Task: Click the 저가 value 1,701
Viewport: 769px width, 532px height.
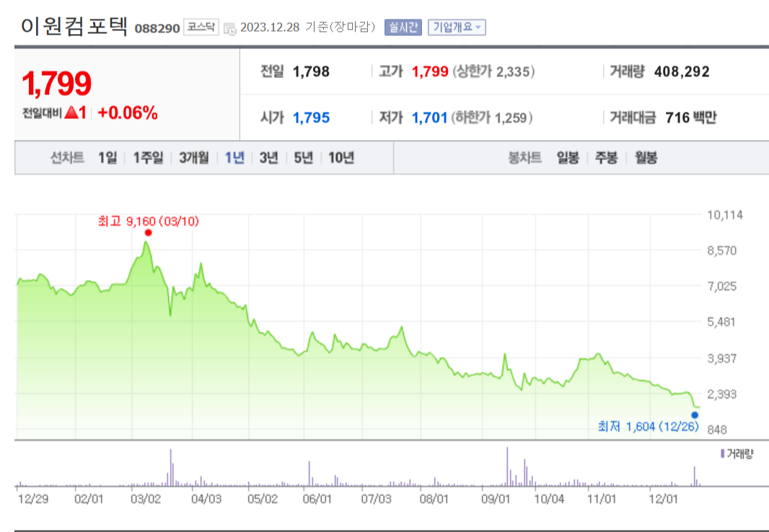Action: (430, 118)
